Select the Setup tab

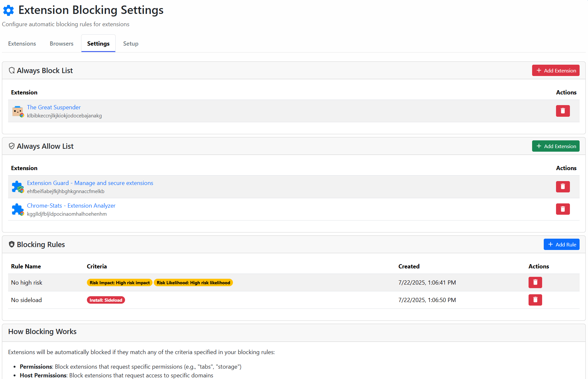(x=131, y=44)
